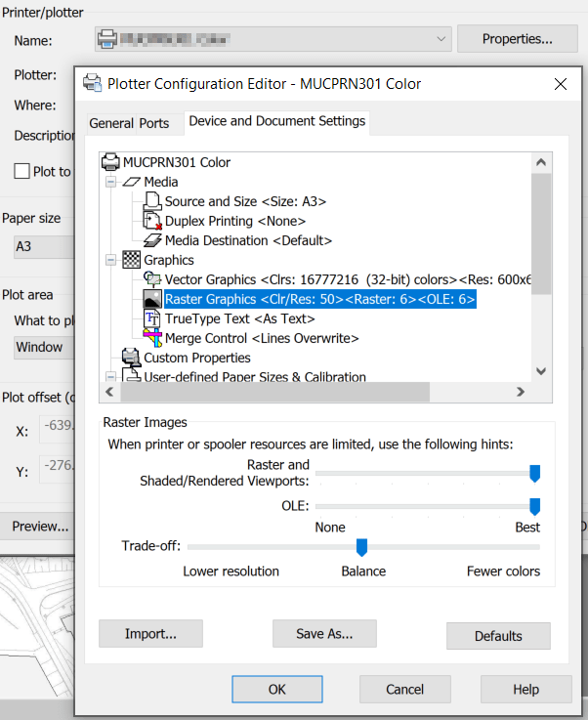Click the Defaults button
Viewport: 588px width, 720px height.
498,636
